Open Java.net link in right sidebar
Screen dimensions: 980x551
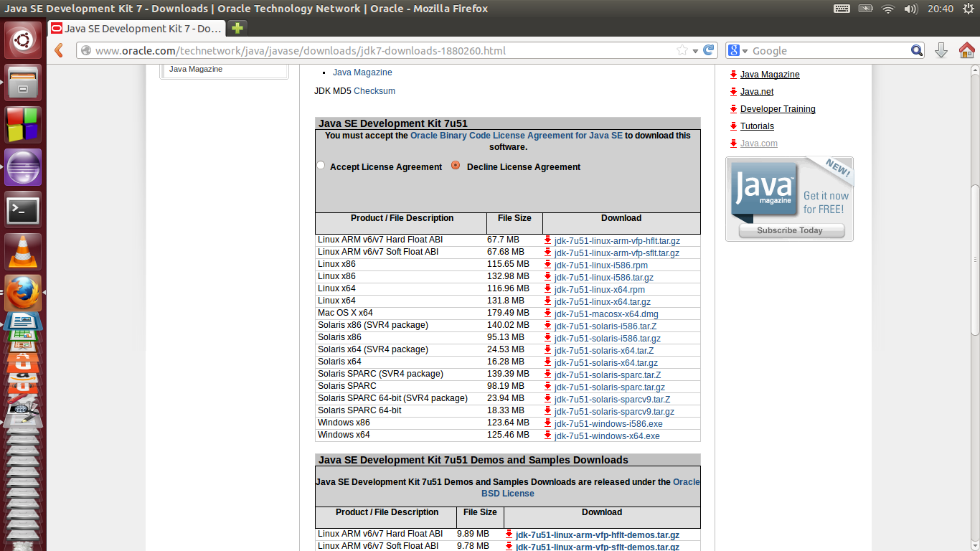757,92
